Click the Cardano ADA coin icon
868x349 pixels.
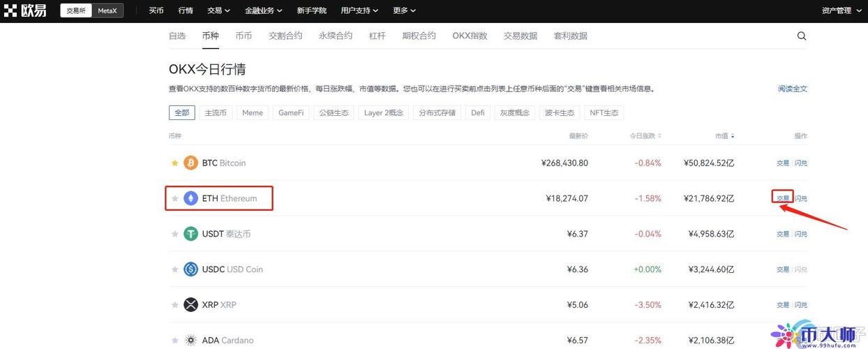pos(190,341)
